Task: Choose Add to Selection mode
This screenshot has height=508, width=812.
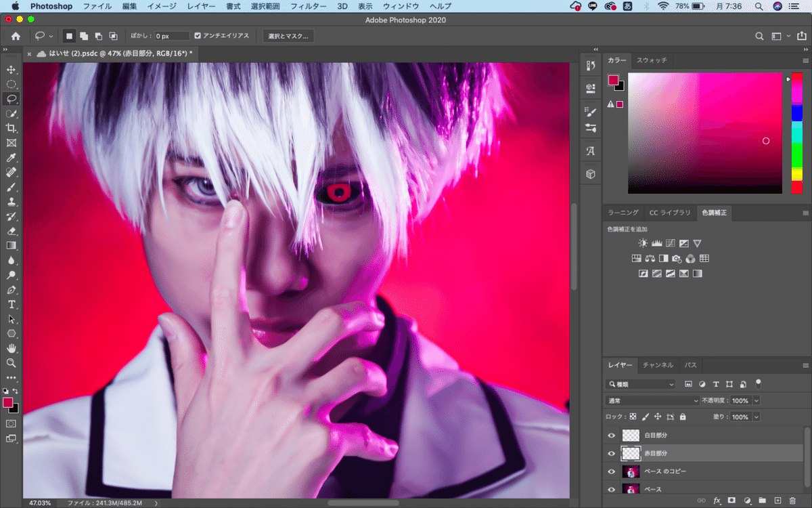Action: click(84, 36)
